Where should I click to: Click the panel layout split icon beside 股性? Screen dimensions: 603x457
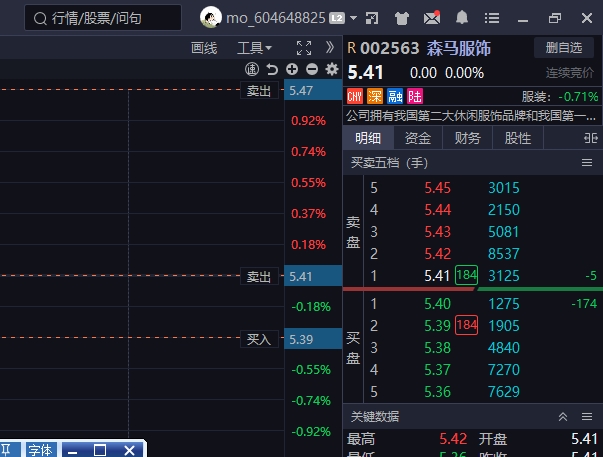591,138
